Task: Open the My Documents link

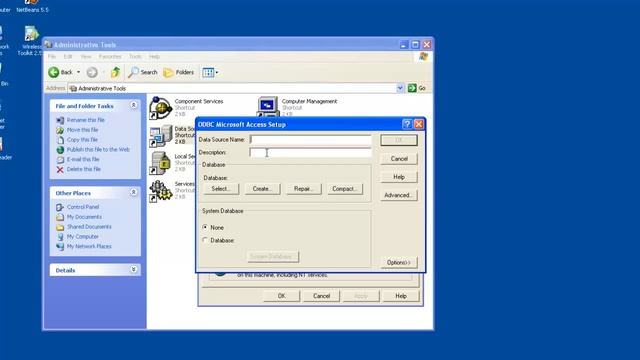Action: pyautogui.click(x=84, y=217)
